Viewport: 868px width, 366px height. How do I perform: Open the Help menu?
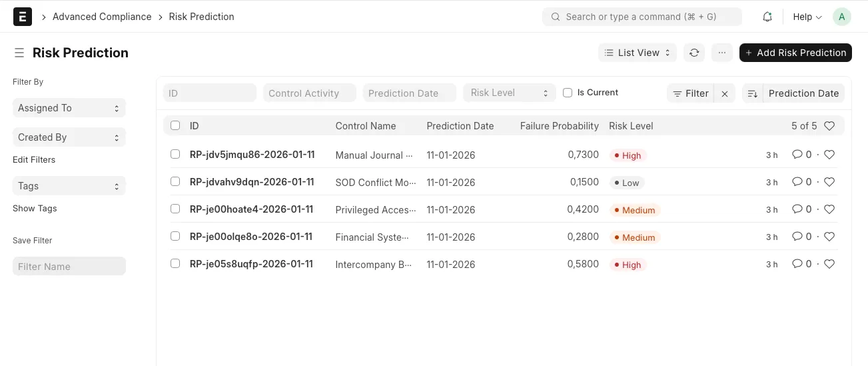[807, 17]
